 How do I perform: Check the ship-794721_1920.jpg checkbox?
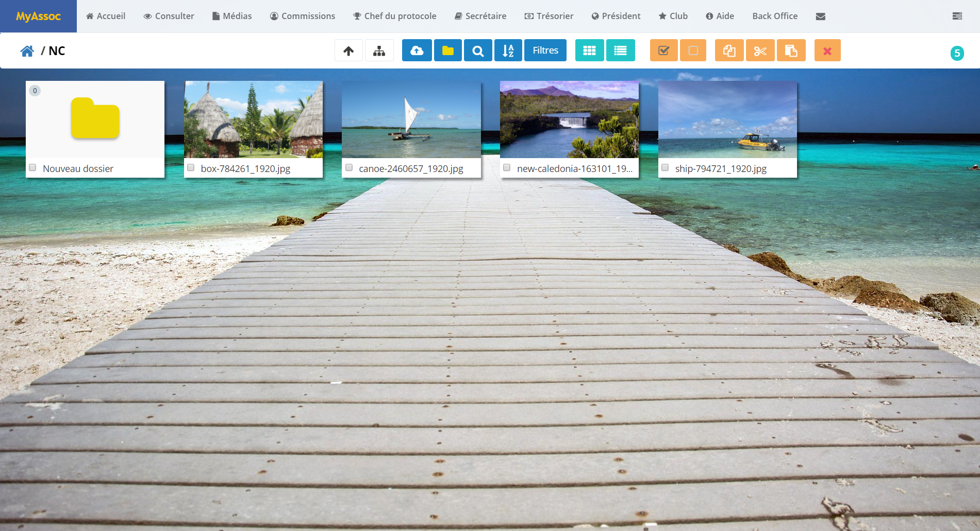665,167
